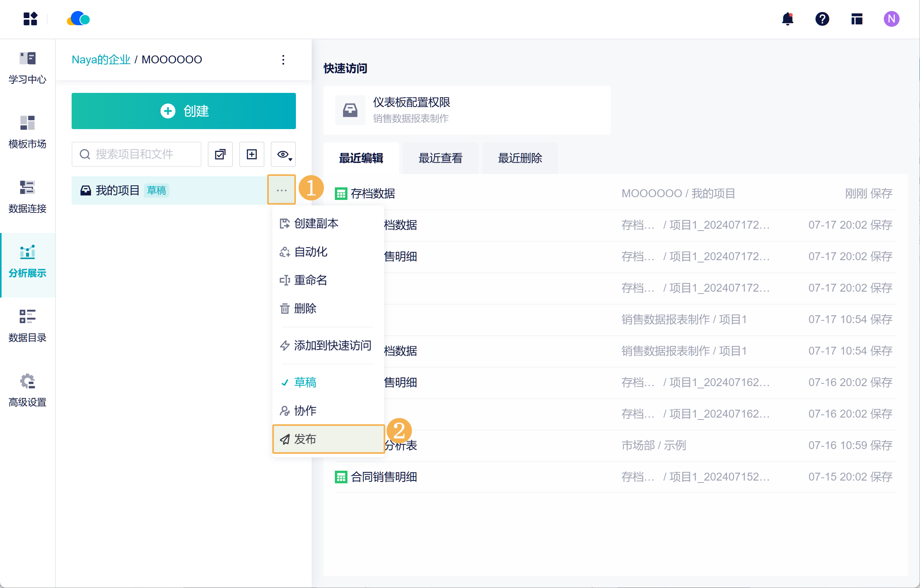Click the 07-15 20:02 保存 timestamp
Image resolution: width=920 pixels, height=588 pixels.
[x=850, y=477]
